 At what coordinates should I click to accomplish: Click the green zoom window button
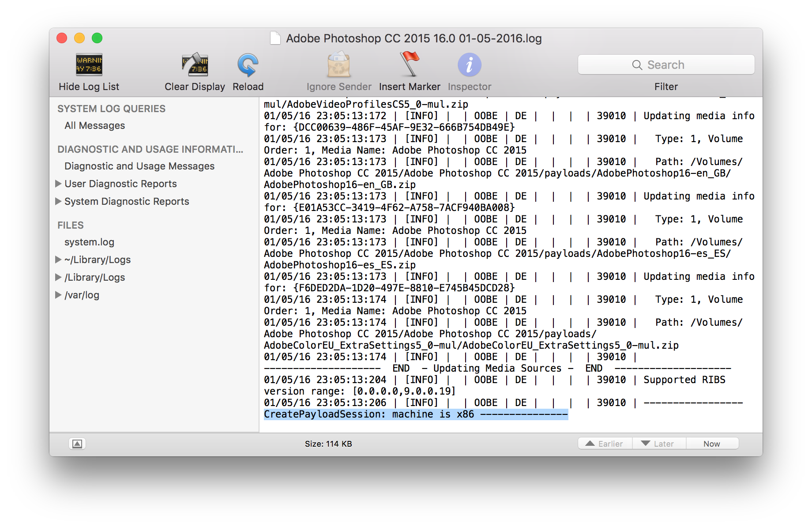point(97,38)
